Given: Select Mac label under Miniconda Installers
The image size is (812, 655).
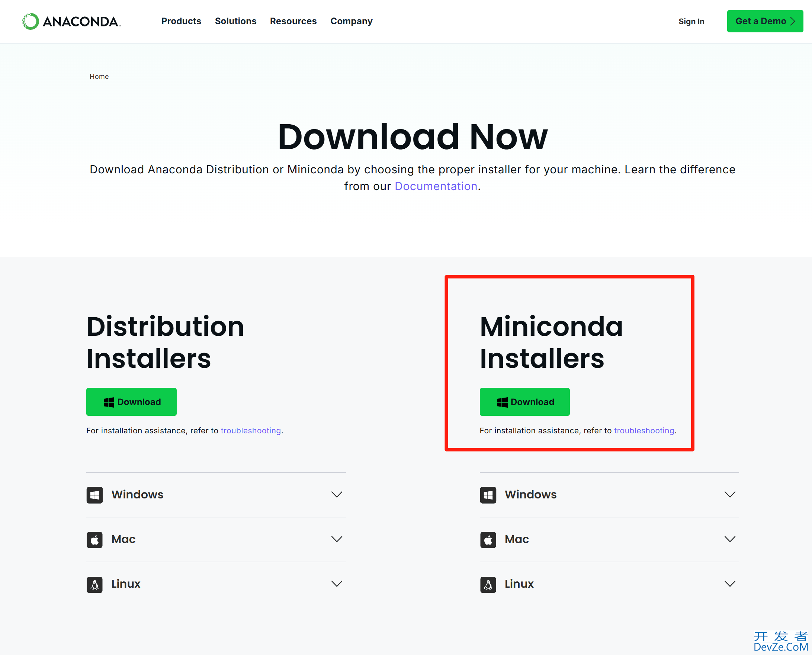Looking at the screenshot, I should (x=517, y=539).
